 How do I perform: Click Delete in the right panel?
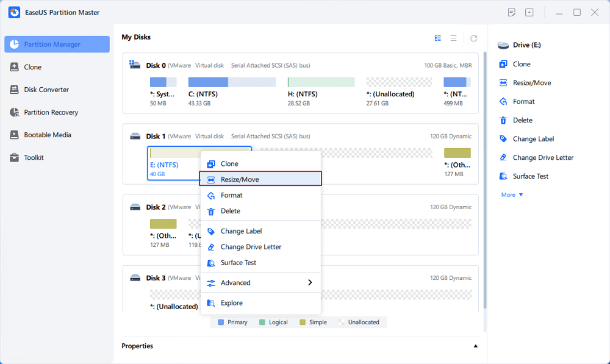pyautogui.click(x=522, y=120)
